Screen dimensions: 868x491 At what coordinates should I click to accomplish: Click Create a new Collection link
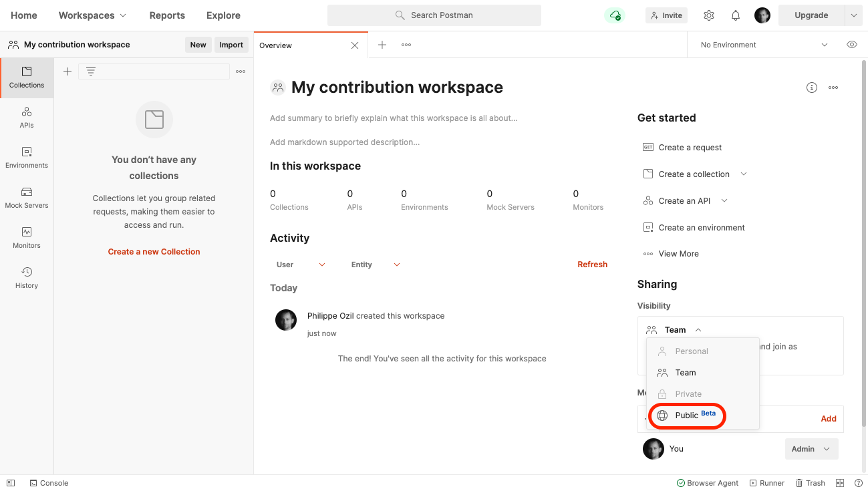(x=154, y=252)
